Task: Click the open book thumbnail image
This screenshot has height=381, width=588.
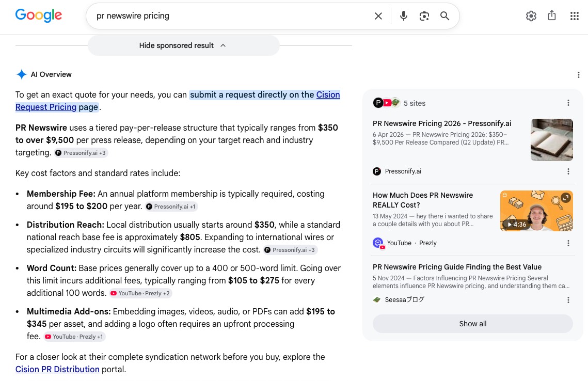Action: click(x=552, y=140)
